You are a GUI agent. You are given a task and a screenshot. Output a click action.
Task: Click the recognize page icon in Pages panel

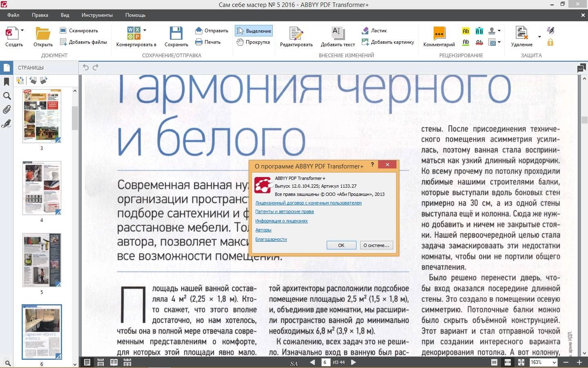[x=20, y=81]
